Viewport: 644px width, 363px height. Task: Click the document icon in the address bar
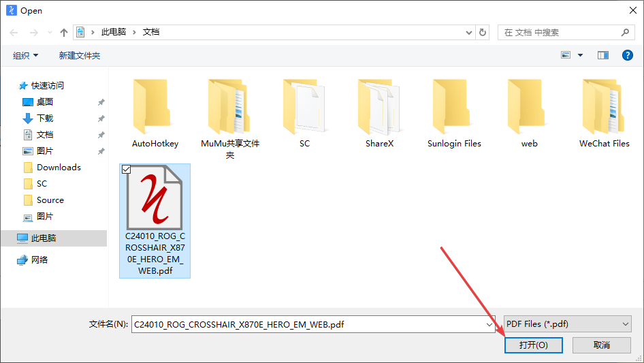pyautogui.click(x=80, y=32)
